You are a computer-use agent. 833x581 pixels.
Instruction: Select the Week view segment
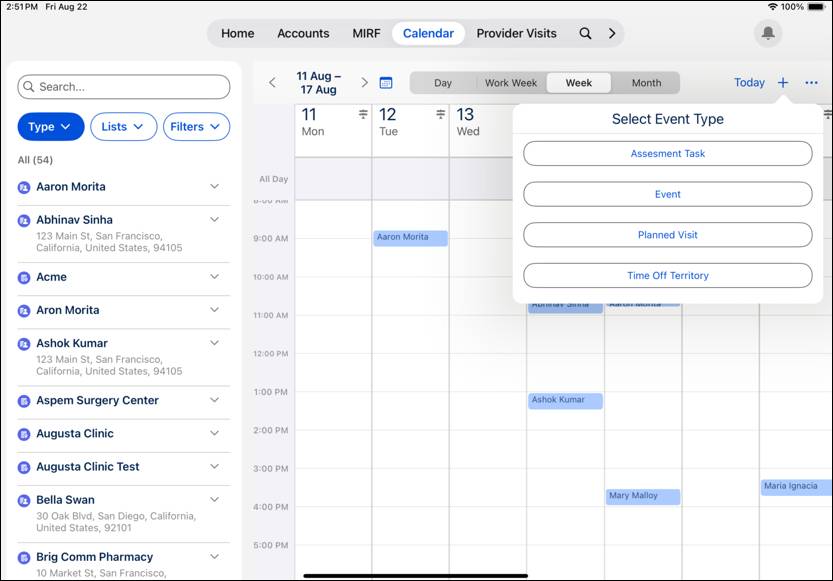tap(579, 83)
